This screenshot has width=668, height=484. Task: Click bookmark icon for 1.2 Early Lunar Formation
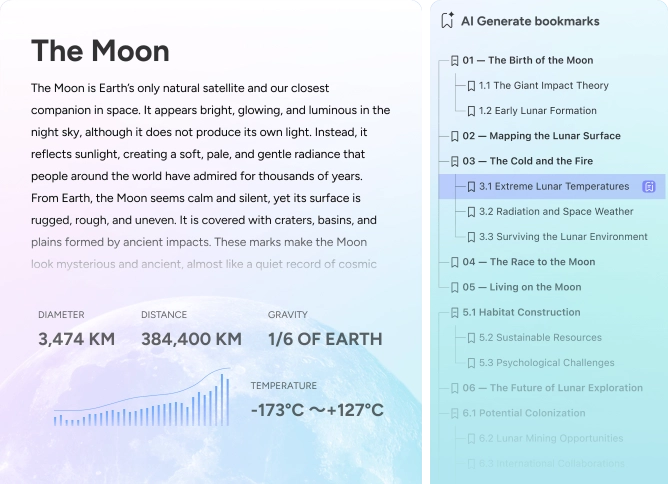click(x=471, y=111)
